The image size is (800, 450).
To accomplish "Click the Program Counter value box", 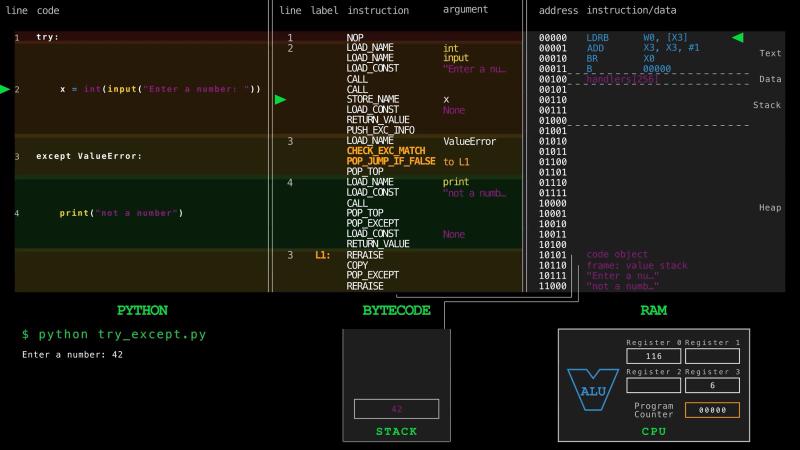I will tap(712, 410).
